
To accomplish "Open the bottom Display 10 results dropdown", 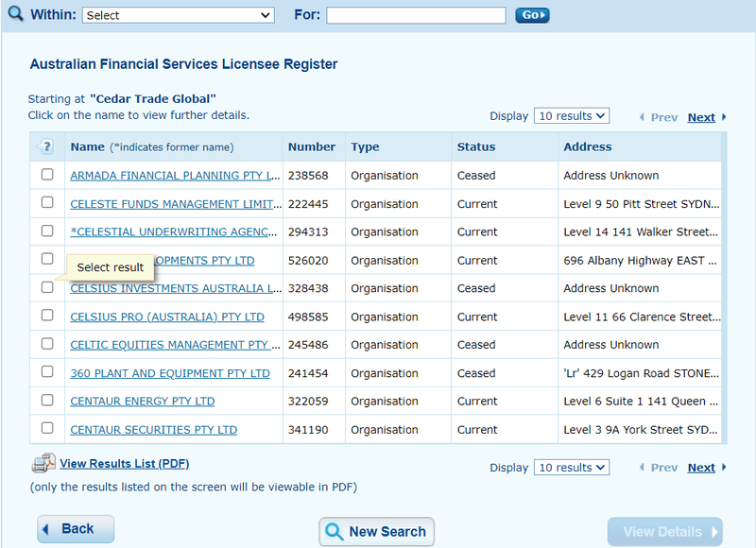I will tap(572, 467).
